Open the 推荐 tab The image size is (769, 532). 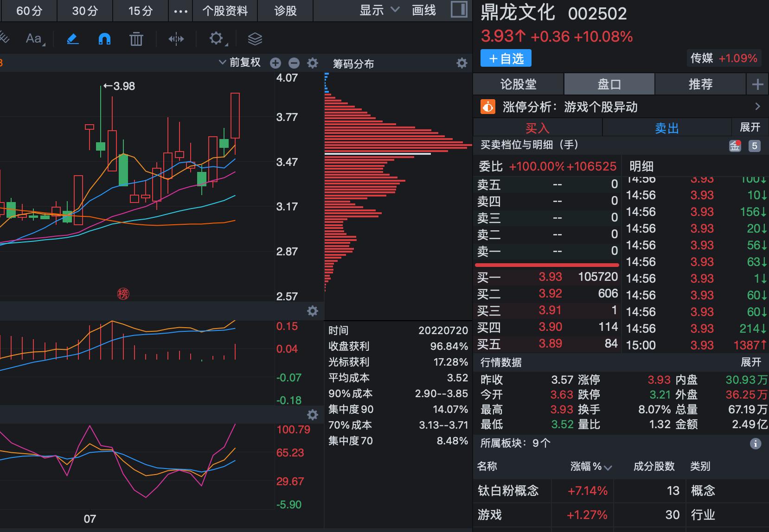tap(700, 84)
